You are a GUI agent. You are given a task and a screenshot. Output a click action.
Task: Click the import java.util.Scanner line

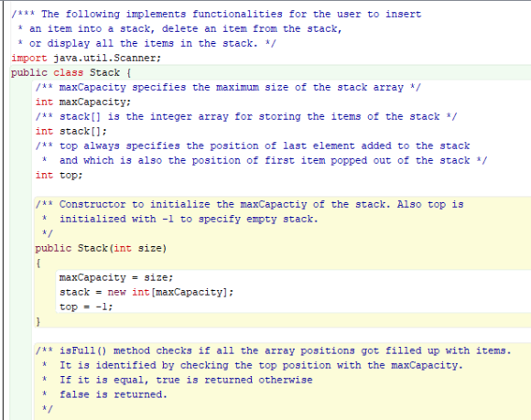coord(86,58)
